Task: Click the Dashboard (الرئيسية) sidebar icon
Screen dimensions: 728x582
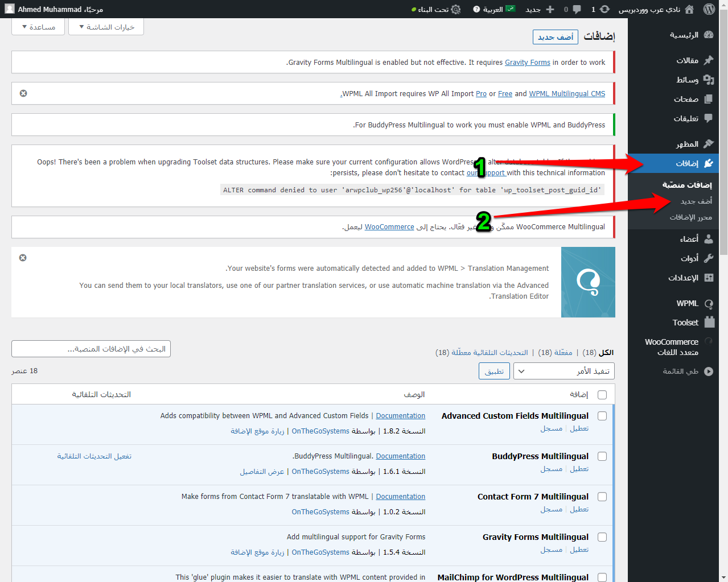Action: tap(709, 35)
